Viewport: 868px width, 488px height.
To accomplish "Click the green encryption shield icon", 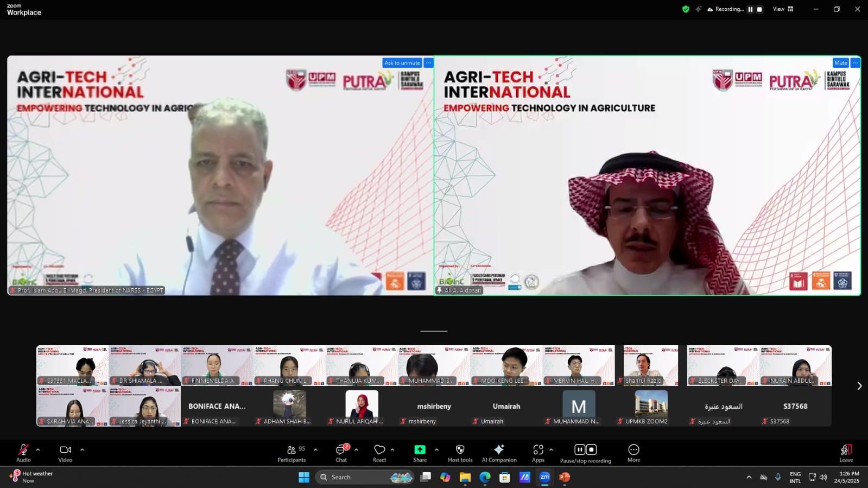I will coord(686,9).
